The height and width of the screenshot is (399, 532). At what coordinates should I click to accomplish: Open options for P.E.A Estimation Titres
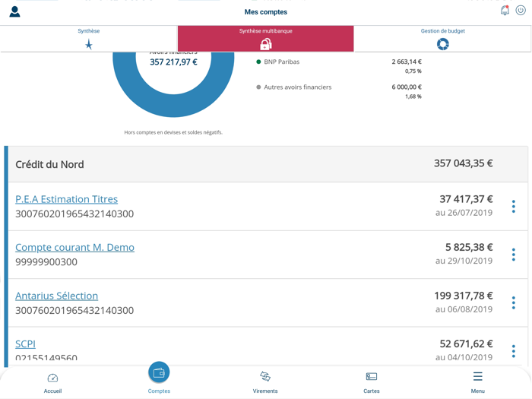pos(514,206)
